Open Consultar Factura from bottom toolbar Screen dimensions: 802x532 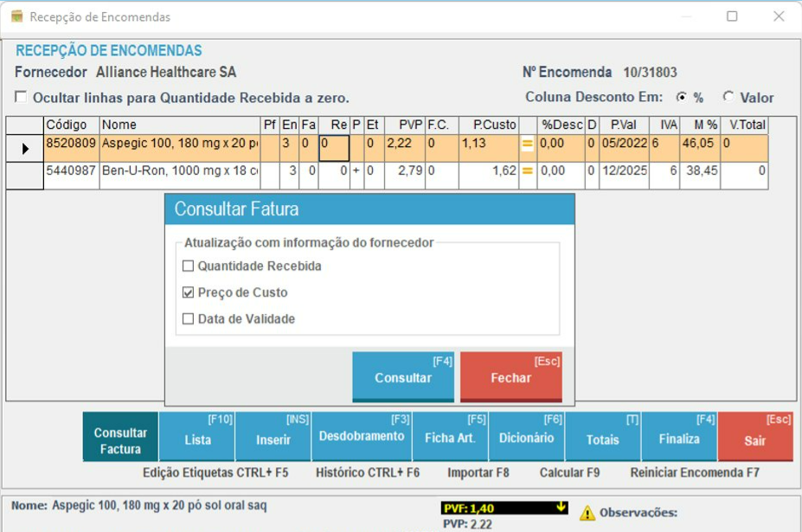(120, 439)
